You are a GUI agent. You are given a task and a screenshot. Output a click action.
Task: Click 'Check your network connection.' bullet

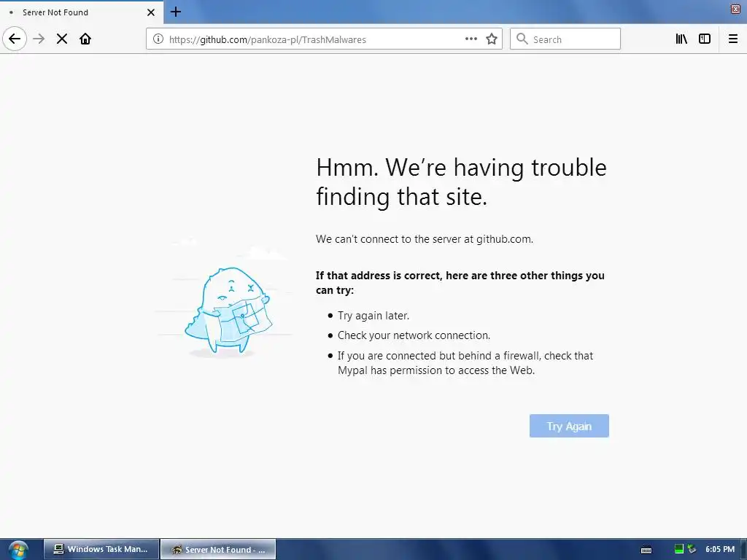pyautogui.click(x=414, y=335)
